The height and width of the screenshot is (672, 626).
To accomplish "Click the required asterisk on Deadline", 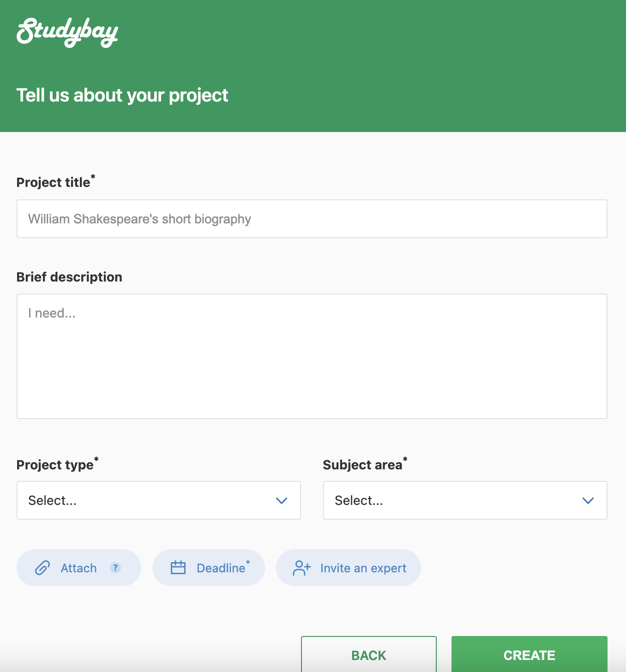I will point(248,561).
